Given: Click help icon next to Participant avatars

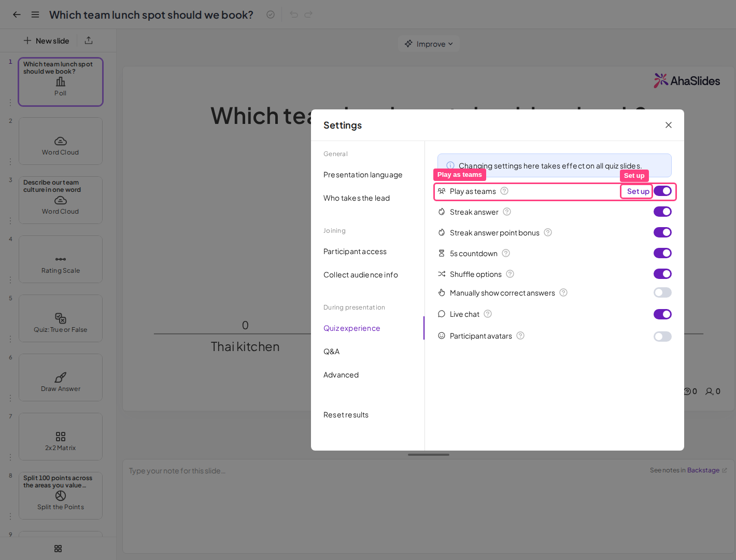Looking at the screenshot, I should point(520,335).
